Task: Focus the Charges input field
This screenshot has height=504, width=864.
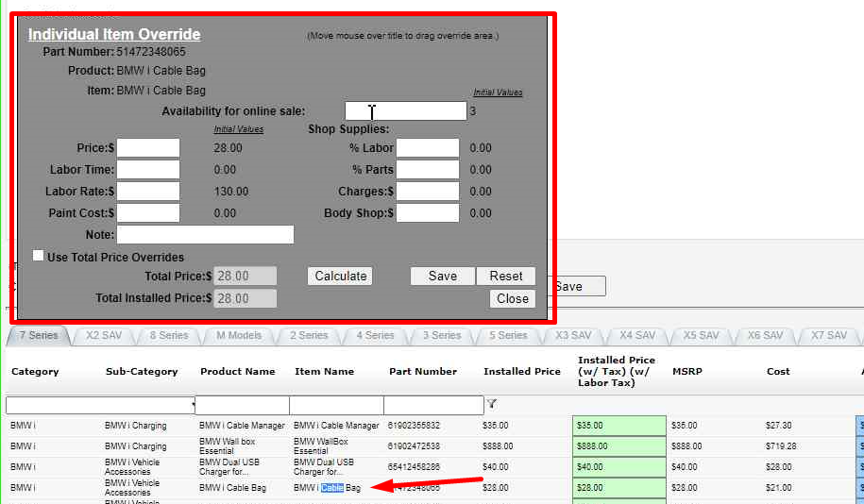Action: [428, 192]
